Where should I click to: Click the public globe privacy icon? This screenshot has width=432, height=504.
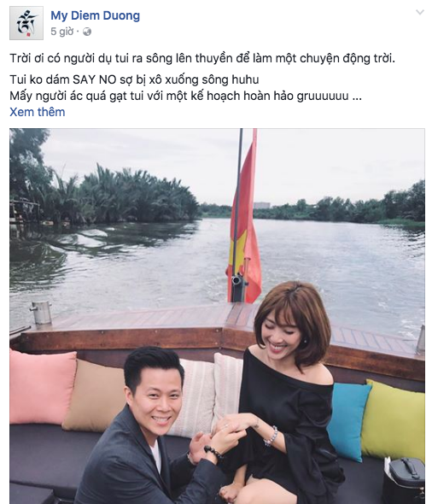pos(87,32)
